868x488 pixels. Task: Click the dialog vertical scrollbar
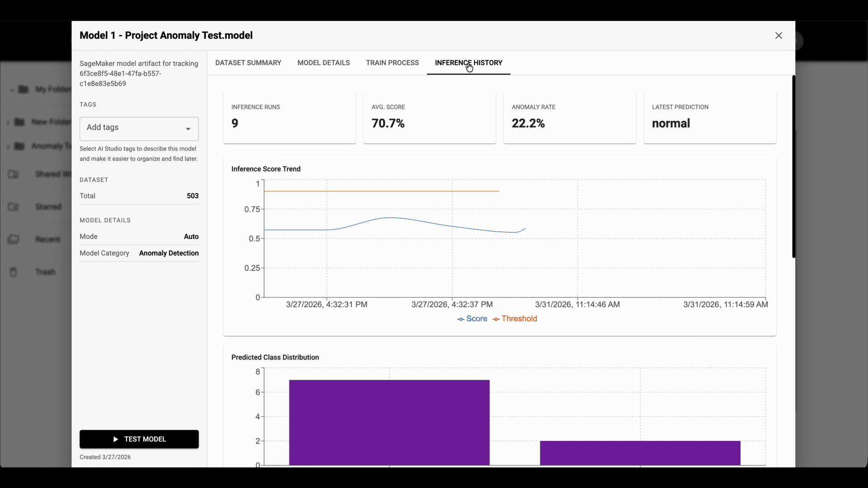(793, 167)
